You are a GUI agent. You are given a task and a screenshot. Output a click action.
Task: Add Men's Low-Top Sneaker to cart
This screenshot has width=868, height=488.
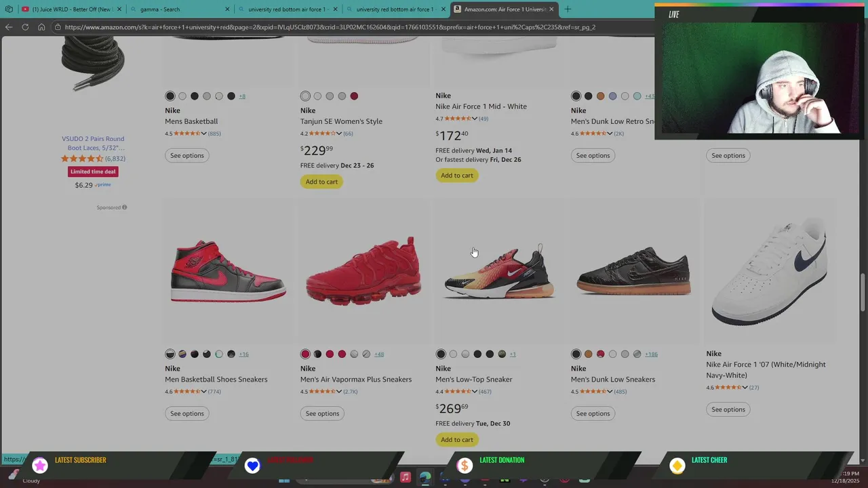457,440
